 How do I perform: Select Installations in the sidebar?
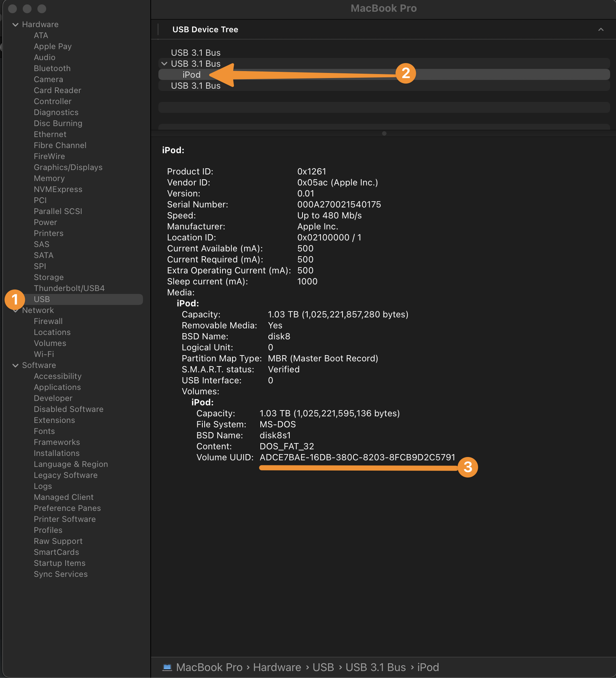56,453
